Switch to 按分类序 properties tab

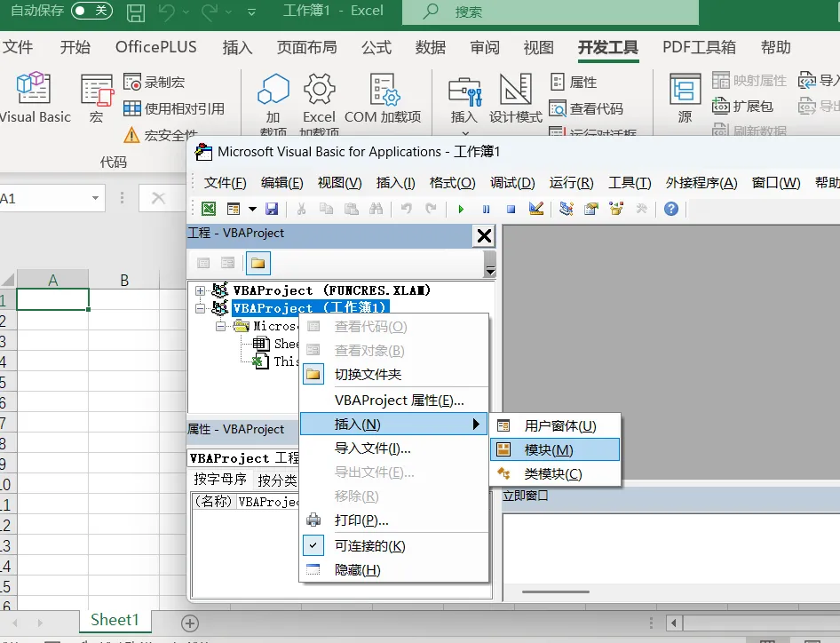[276, 480]
